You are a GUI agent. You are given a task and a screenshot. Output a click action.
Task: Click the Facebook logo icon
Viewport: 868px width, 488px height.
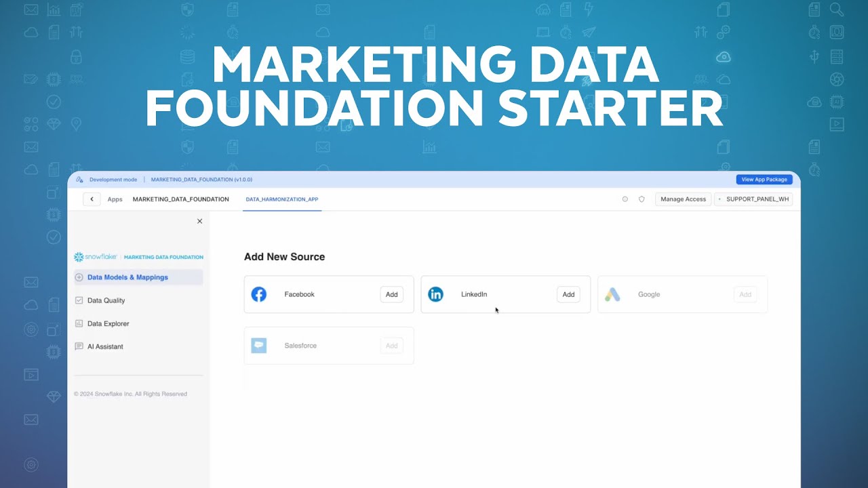tap(259, 294)
